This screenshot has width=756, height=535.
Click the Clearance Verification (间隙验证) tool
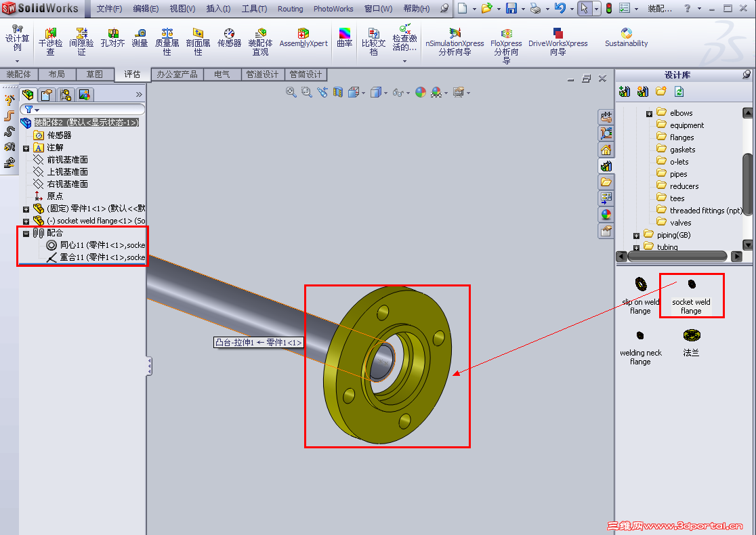(81, 42)
